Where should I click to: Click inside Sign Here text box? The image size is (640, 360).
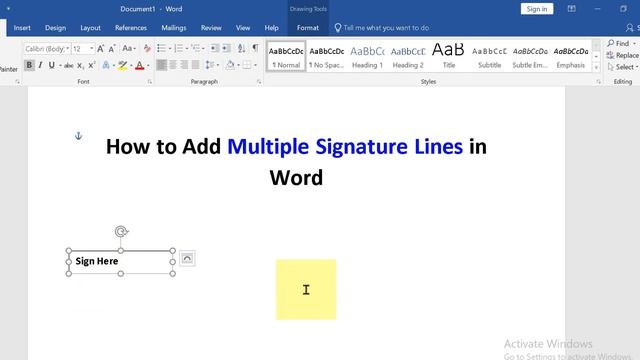(x=120, y=262)
